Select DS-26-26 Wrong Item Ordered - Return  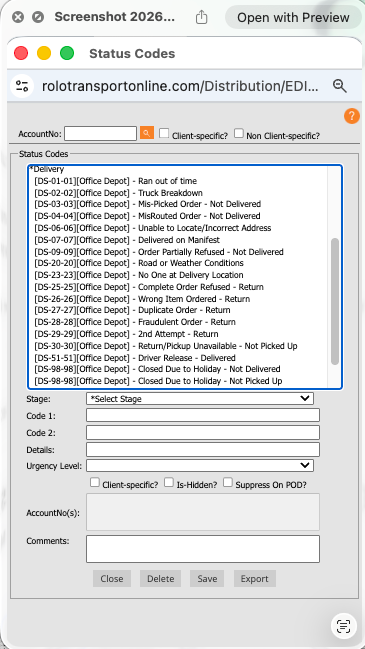coord(178,299)
